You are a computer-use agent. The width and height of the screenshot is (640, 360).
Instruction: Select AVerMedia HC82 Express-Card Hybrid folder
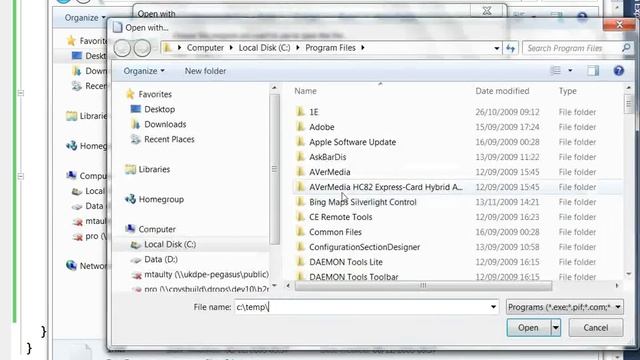pos(386,187)
